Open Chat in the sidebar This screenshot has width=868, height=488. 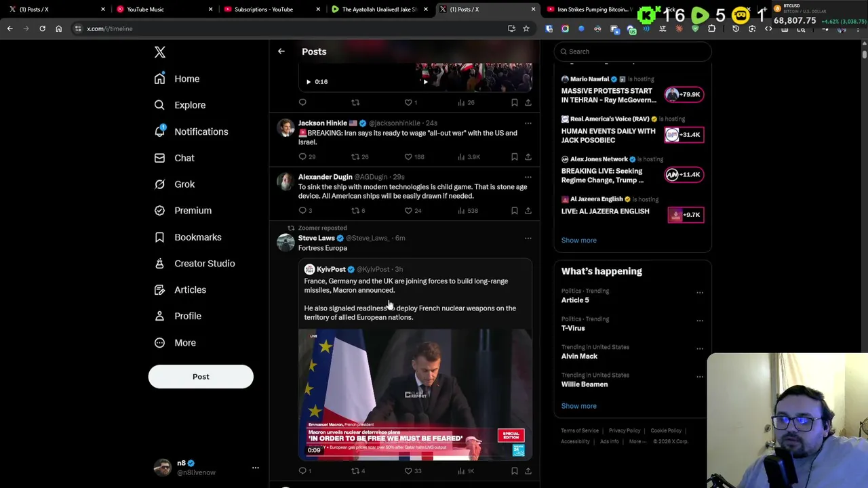point(174,158)
